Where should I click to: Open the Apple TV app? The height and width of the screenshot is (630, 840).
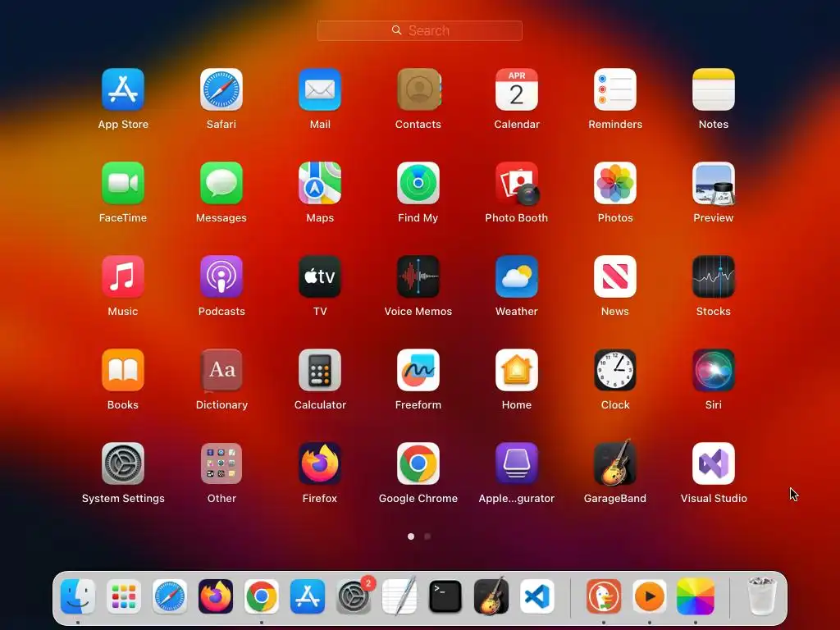(320, 276)
